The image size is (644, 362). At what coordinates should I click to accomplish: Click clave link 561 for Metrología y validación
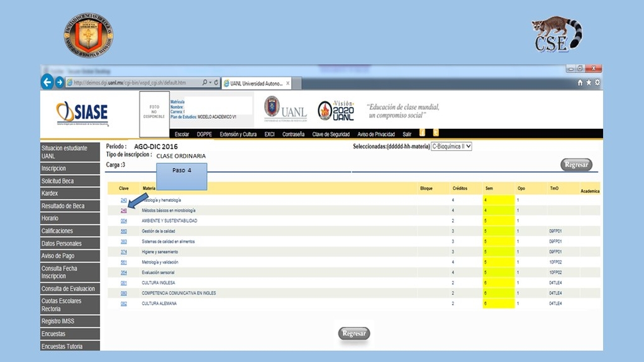(124, 262)
